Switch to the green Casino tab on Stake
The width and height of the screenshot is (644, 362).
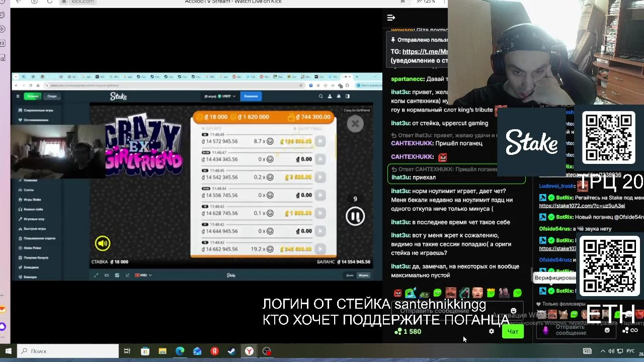(x=33, y=96)
